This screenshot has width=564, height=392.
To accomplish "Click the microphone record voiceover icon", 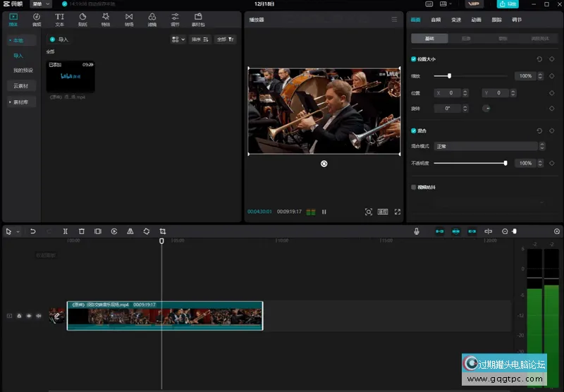I will 417,231.
